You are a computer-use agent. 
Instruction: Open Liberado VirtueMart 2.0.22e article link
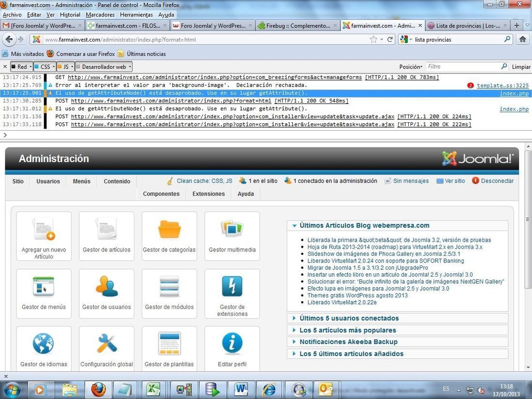(342, 302)
